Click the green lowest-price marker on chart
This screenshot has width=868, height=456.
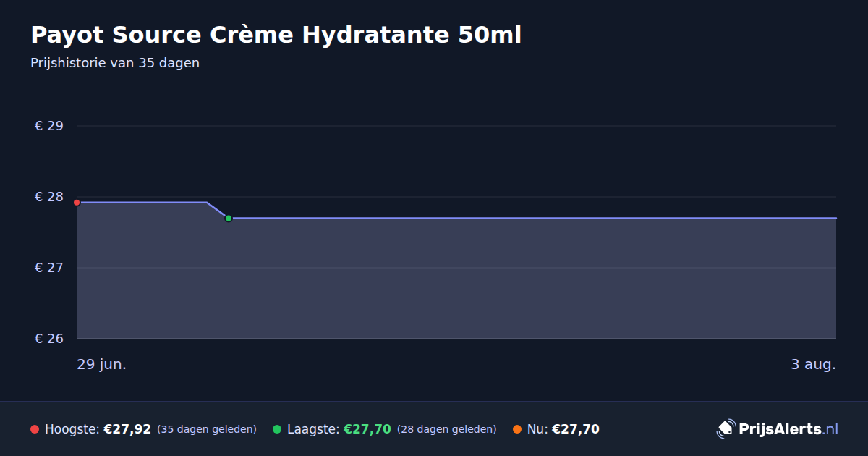click(229, 218)
